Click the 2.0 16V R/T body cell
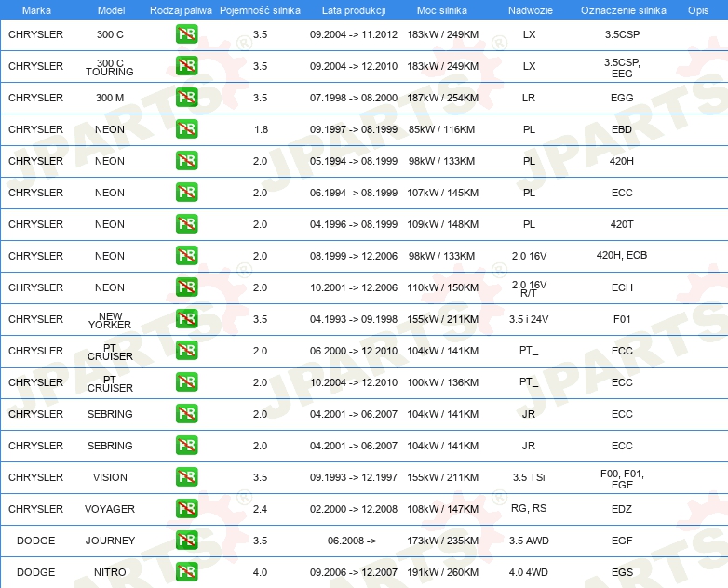Image resolution: width=728 pixels, height=588 pixels. coord(529,288)
